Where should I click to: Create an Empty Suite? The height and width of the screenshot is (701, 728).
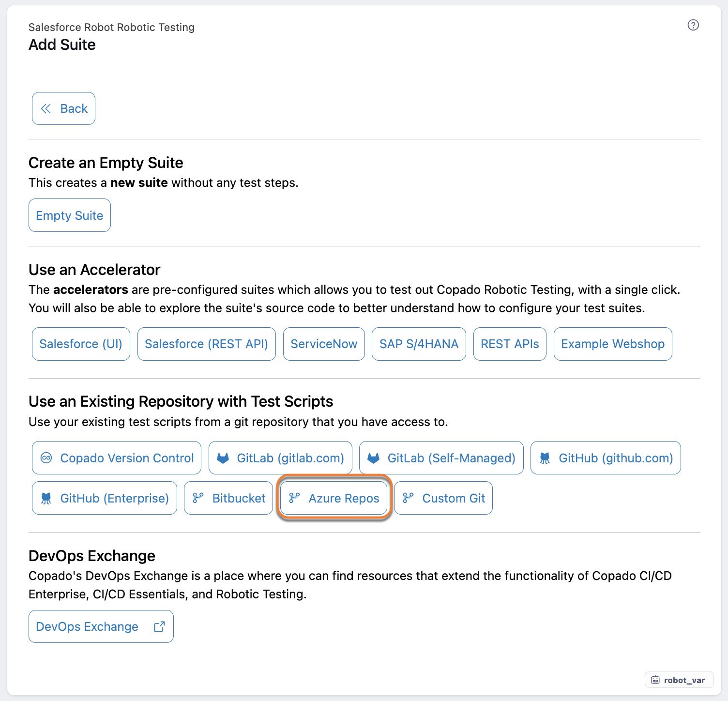click(70, 215)
